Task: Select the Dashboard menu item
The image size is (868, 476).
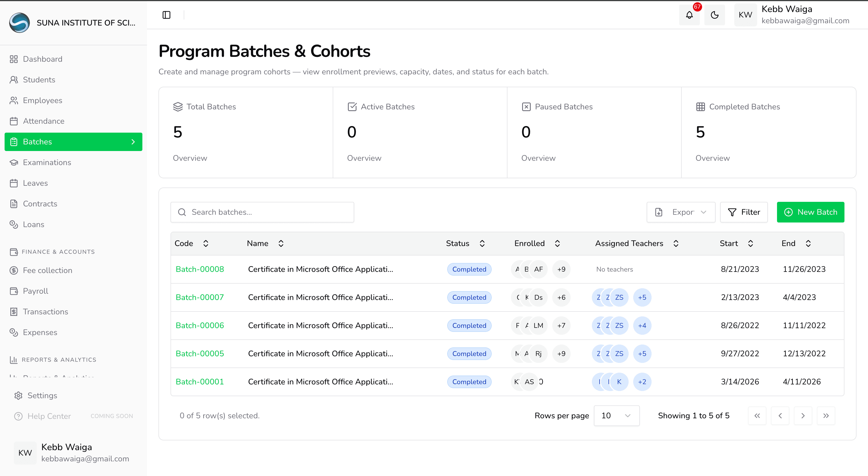Action: point(42,59)
